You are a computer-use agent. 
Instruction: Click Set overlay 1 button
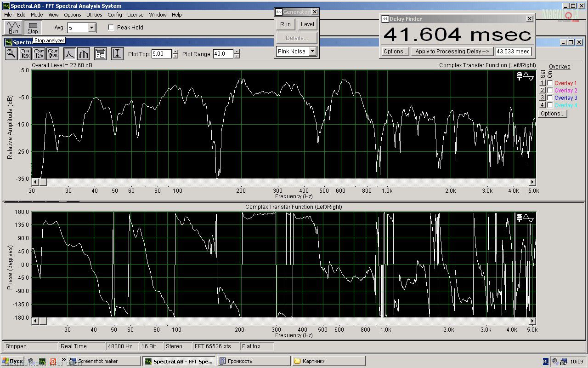542,83
